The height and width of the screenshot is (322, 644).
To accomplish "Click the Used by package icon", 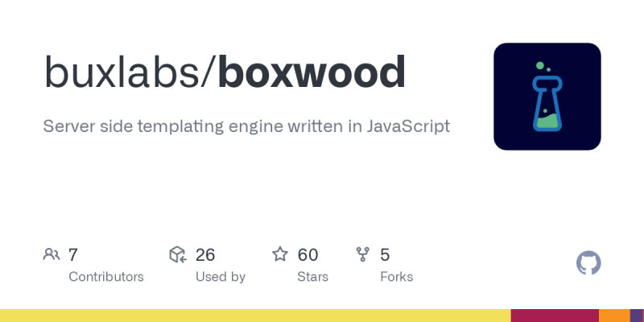I will point(178,255).
